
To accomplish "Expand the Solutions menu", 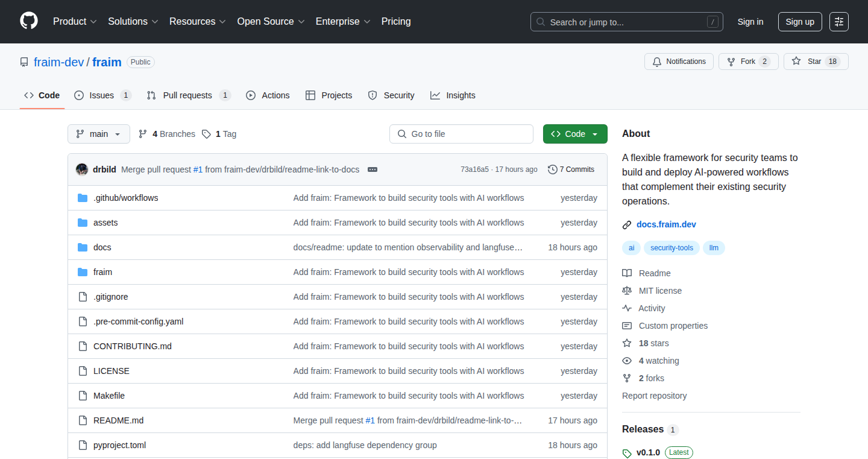I will click(x=133, y=21).
